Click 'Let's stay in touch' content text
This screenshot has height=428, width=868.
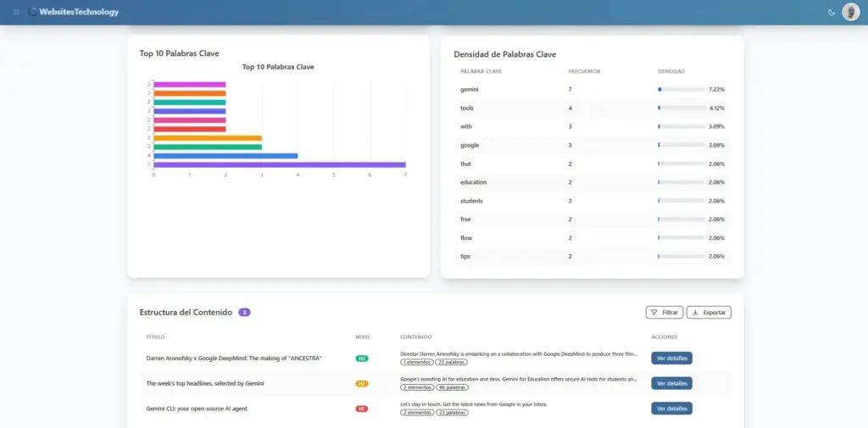click(x=473, y=404)
